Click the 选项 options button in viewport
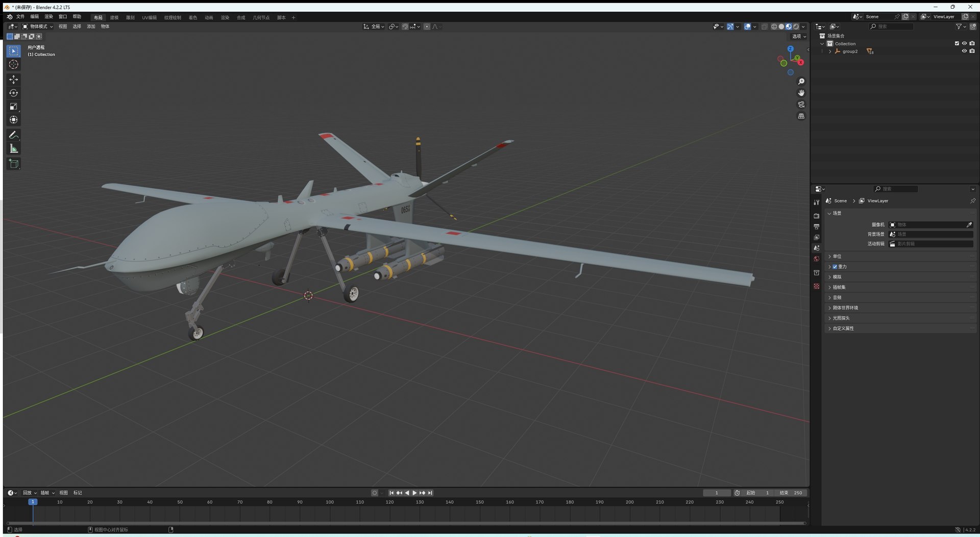 pos(799,36)
